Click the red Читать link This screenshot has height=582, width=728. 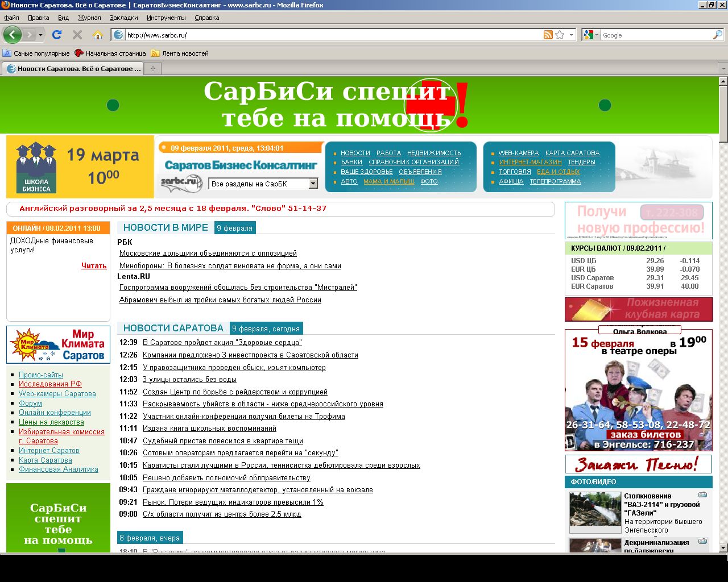click(94, 265)
